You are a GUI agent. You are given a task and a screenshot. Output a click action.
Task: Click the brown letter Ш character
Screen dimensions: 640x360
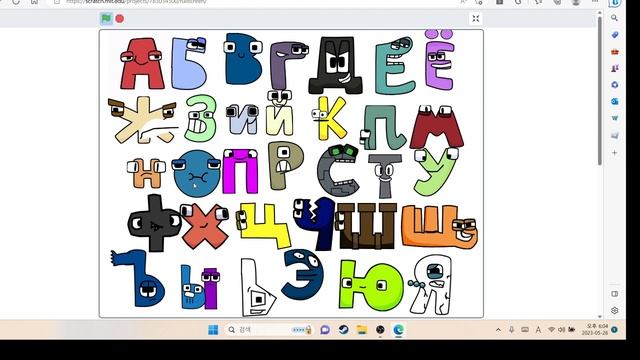coord(366,226)
